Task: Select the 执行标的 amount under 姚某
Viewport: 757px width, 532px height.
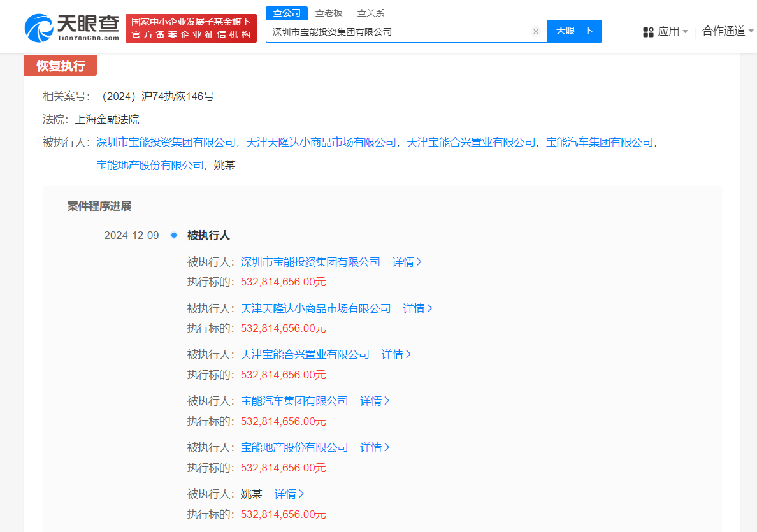Action: [x=283, y=514]
